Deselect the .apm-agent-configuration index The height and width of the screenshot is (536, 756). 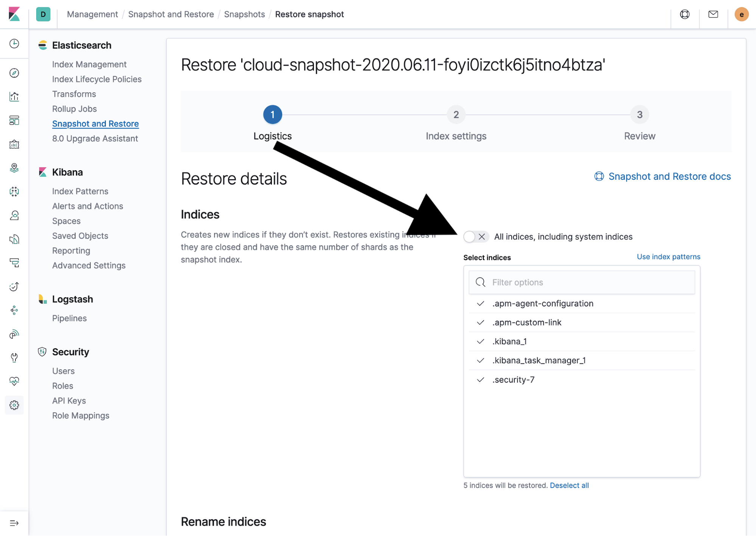click(582, 304)
